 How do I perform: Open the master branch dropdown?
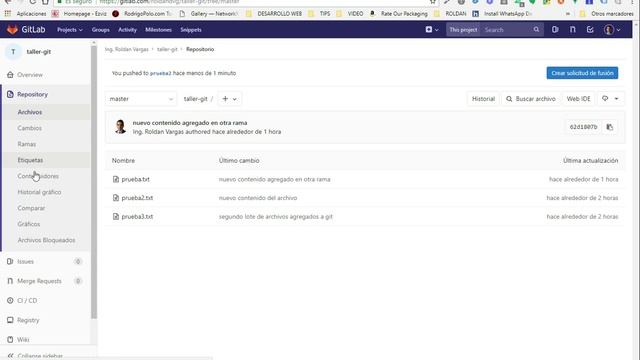141,99
